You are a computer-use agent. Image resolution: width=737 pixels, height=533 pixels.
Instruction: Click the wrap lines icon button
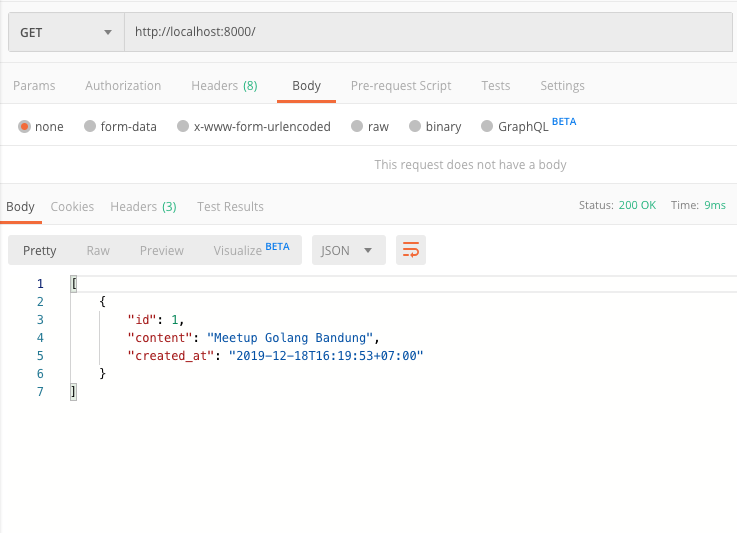(410, 250)
